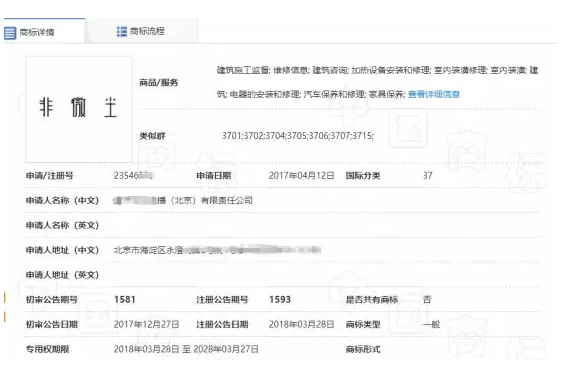Click the 商标详情 tab document icon
The width and height of the screenshot is (568, 374).
click(x=10, y=33)
